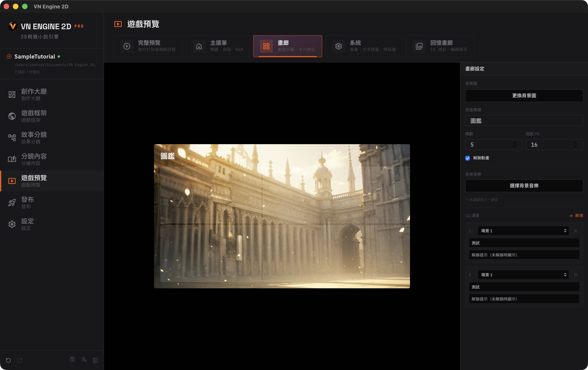The height and width of the screenshot is (370, 588).
Task: Click the second 解鎖提示 hint field
Action: pyautogui.click(x=524, y=299)
